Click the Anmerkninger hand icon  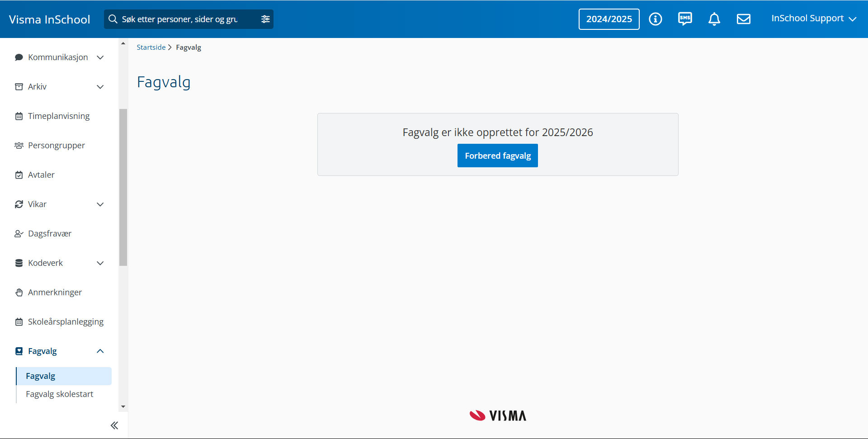point(19,293)
